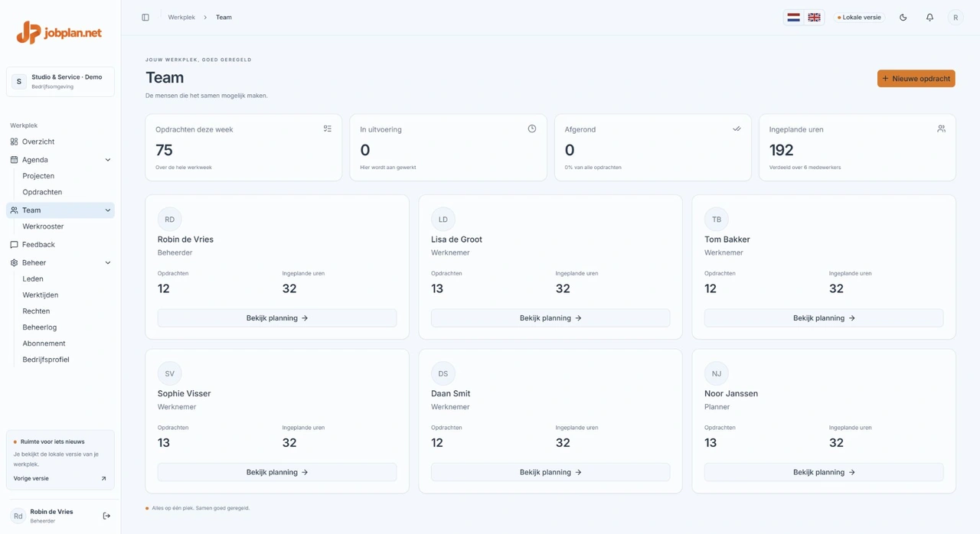Open notifications bell
This screenshot has height=534, width=980.
pos(929,17)
